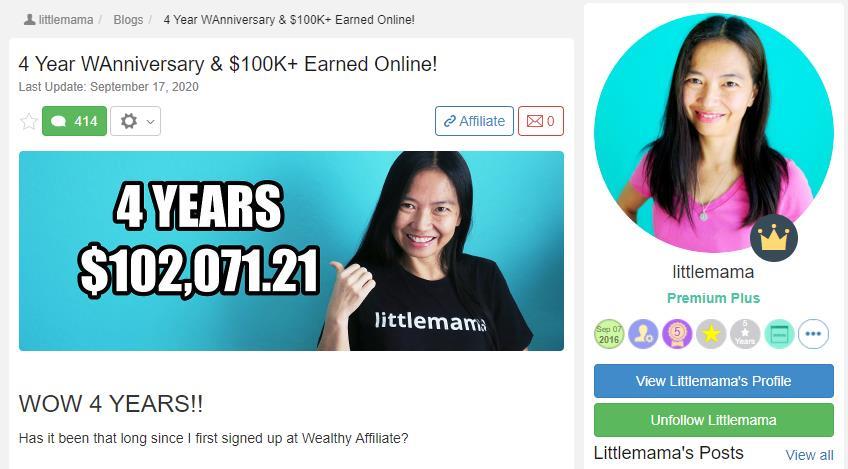Image resolution: width=848 pixels, height=469 pixels.
Task: Click the green website badge icon
Action: pos(779,334)
